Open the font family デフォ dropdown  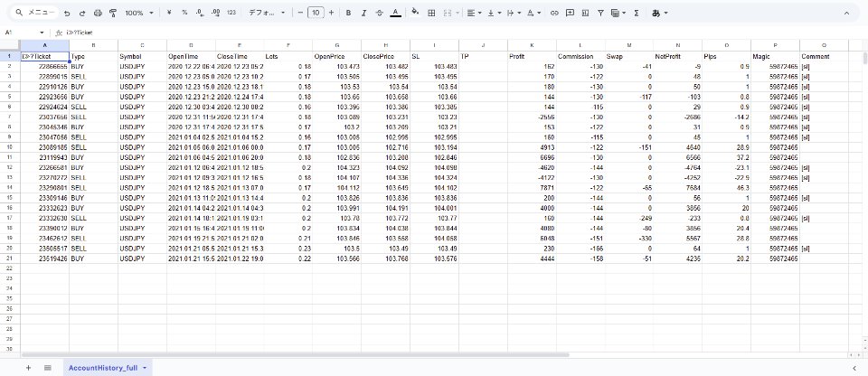267,13
